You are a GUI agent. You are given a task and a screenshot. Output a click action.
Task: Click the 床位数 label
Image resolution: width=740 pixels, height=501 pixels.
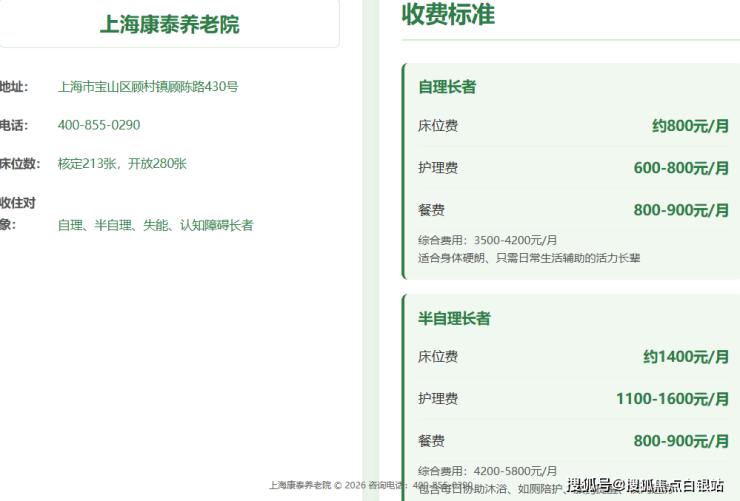[20, 164]
